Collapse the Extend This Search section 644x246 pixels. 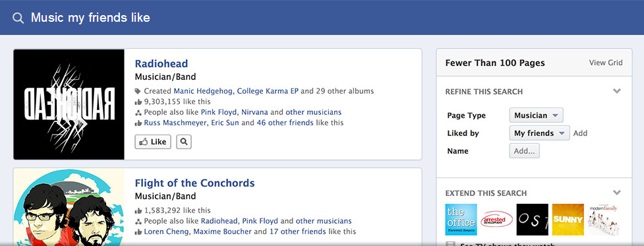616,193
